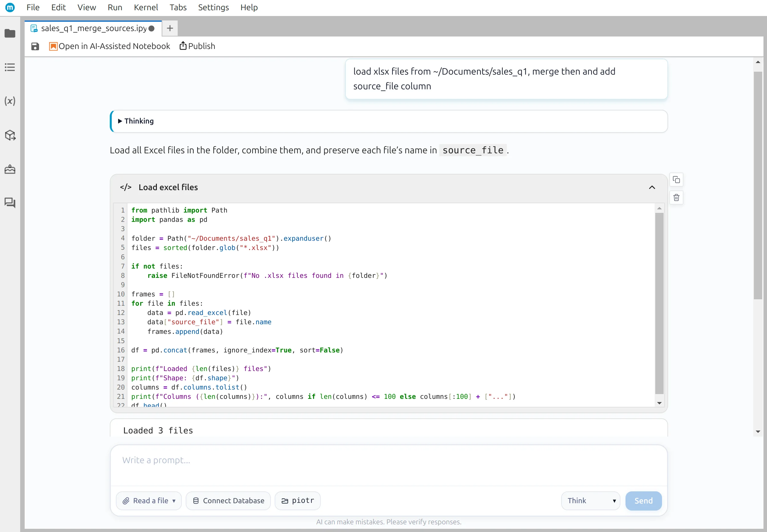The image size is (767, 532).
Task: Open the Help menu
Action: pyautogui.click(x=249, y=7)
